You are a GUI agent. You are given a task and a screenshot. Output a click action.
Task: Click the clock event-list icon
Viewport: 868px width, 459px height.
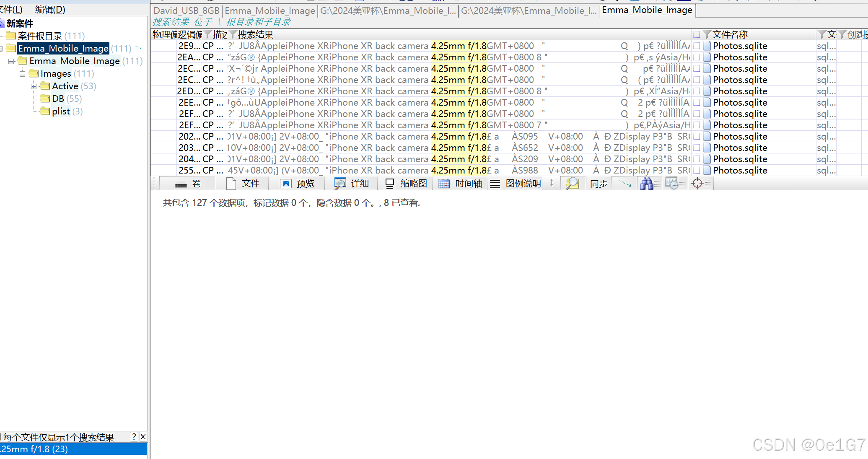[x=672, y=184]
